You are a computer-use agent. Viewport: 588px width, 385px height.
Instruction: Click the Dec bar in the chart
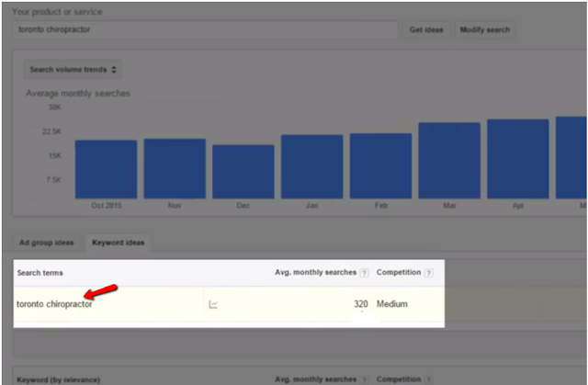[x=243, y=171]
